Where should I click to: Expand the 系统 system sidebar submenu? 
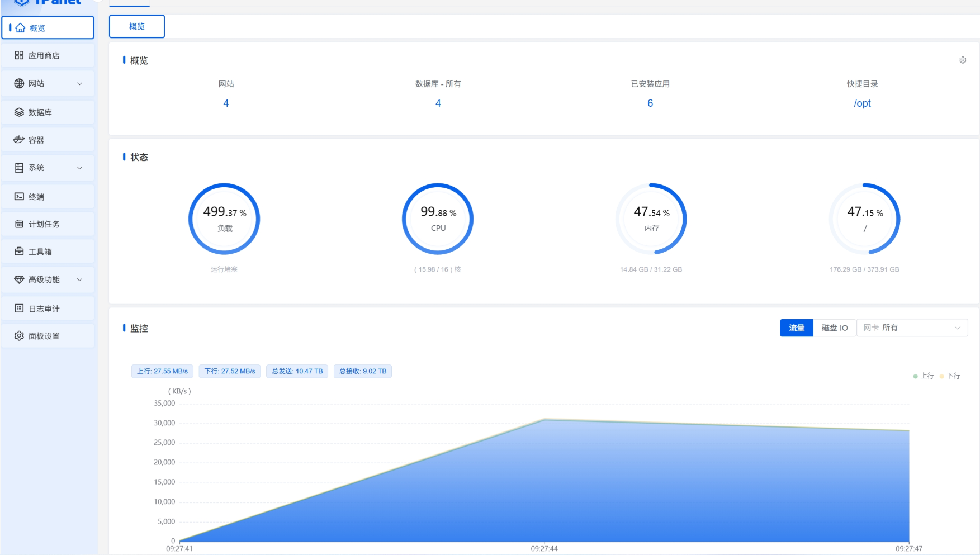coord(79,168)
